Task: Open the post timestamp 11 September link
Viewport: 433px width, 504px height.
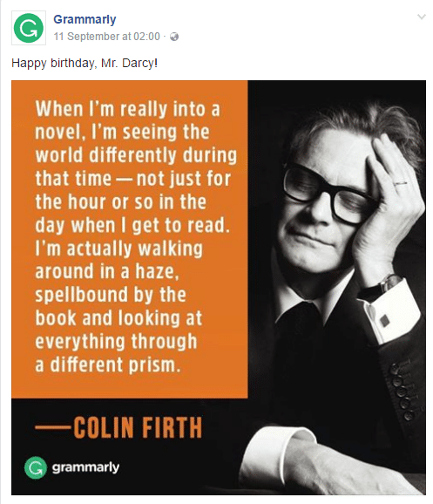Action: pos(106,37)
